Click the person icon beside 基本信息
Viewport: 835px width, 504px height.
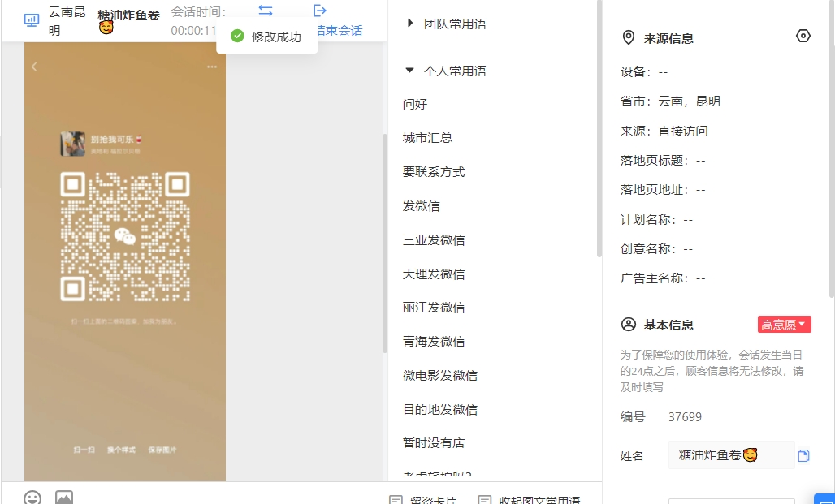[629, 325]
